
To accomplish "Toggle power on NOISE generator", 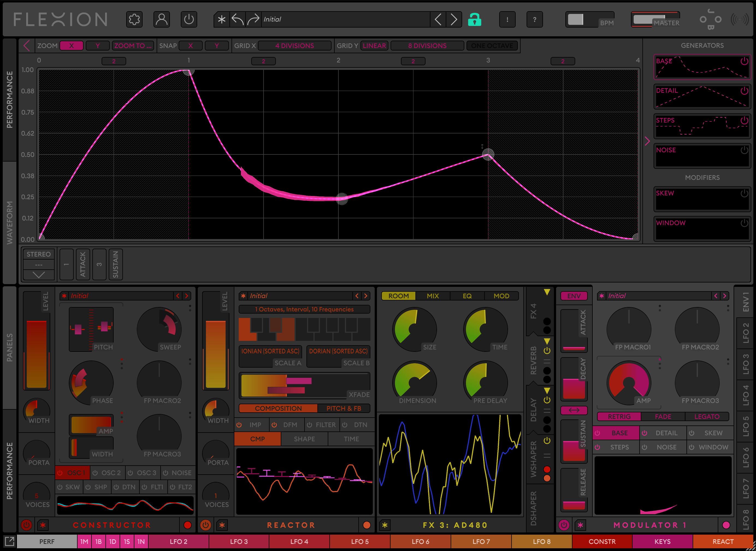I will click(x=744, y=150).
